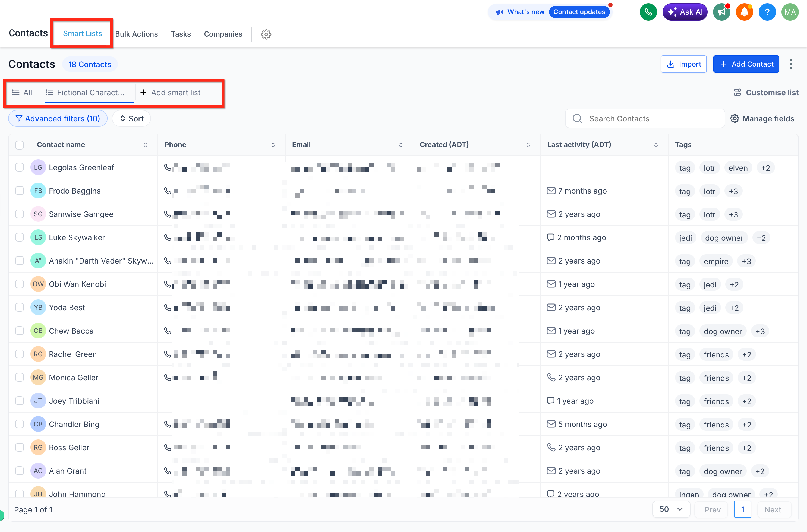Open Ask AI assistant
Image resolution: width=807 pixels, height=532 pixels.
[685, 12]
